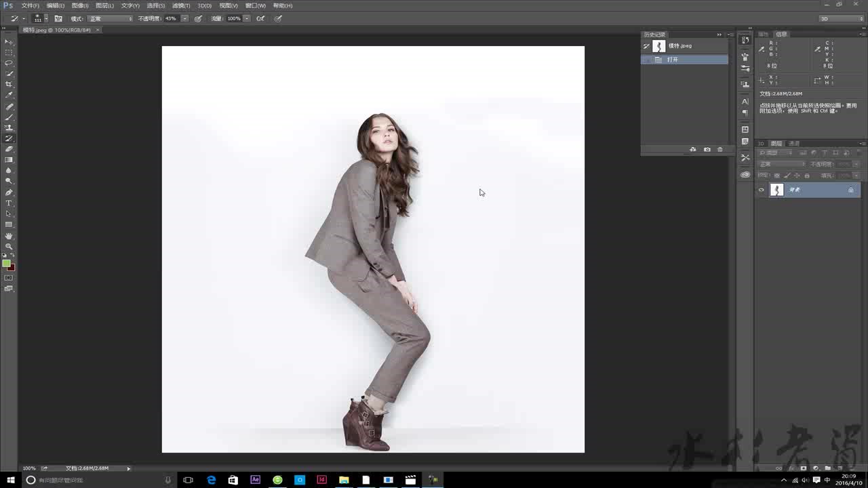868x488 pixels.
Task: Select the Clone Stamp tool
Action: tap(9, 127)
